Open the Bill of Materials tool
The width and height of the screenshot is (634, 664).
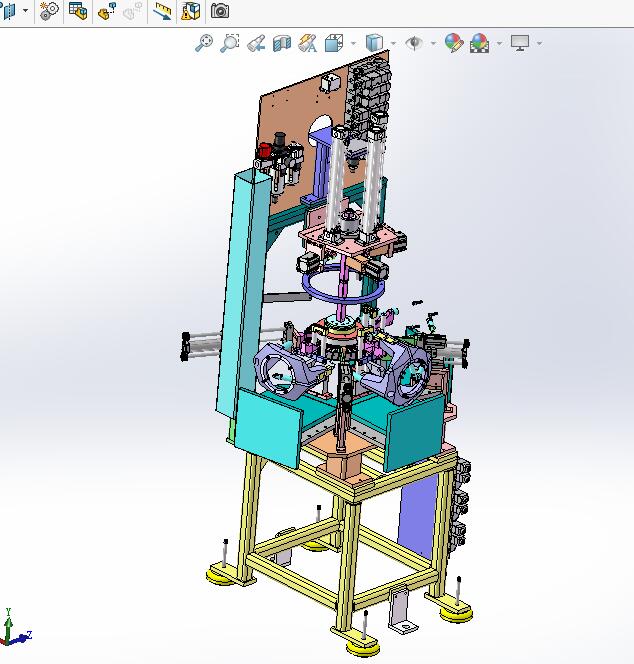pos(78,11)
